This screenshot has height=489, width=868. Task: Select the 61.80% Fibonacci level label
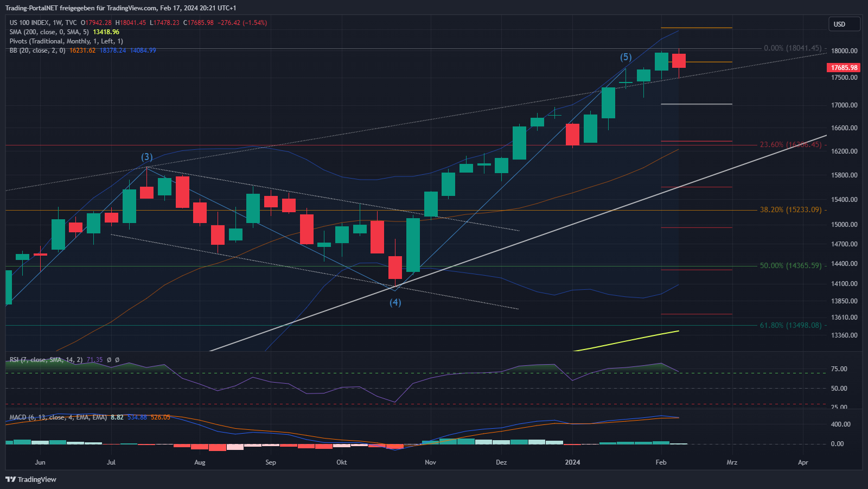click(x=790, y=325)
